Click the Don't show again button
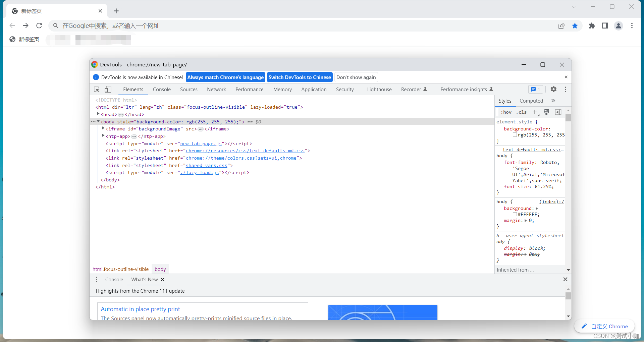Viewport: 644px width, 342px height. coord(356,77)
